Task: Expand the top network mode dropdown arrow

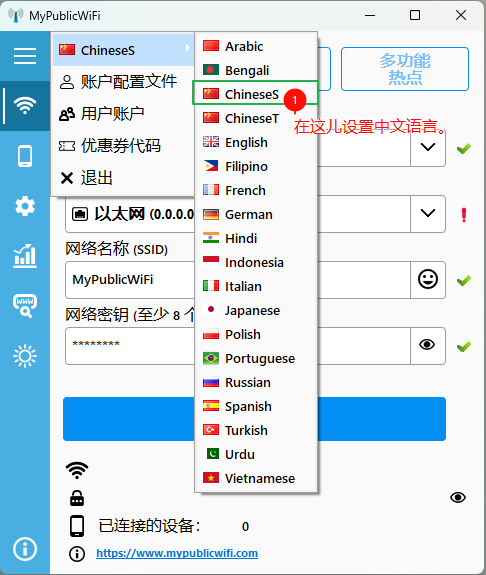Action: (428, 147)
